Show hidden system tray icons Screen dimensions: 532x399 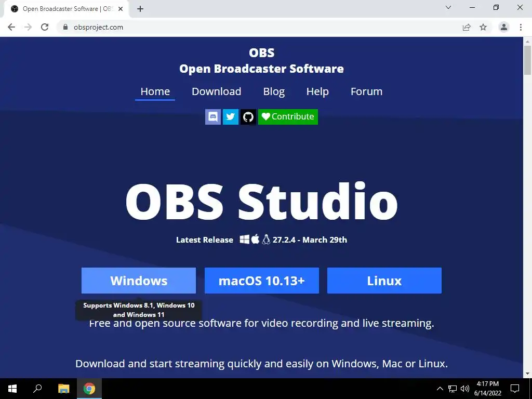coord(440,389)
